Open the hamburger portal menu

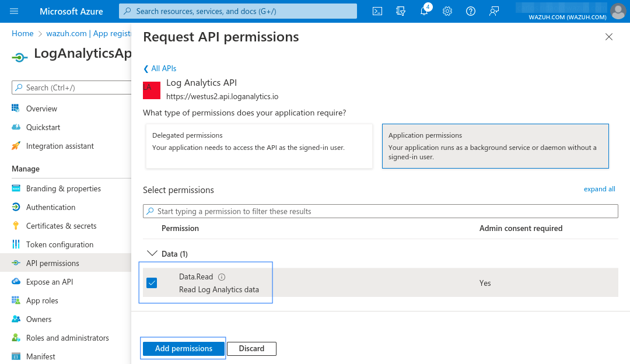click(x=14, y=11)
